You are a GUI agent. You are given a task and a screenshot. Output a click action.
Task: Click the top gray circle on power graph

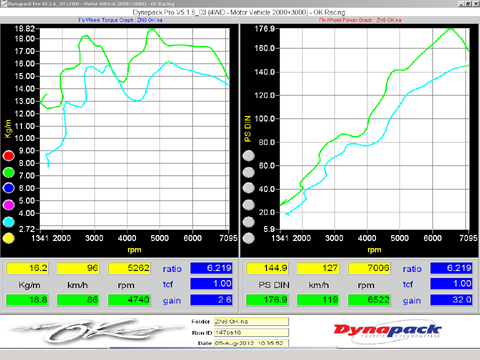click(x=249, y=156)
